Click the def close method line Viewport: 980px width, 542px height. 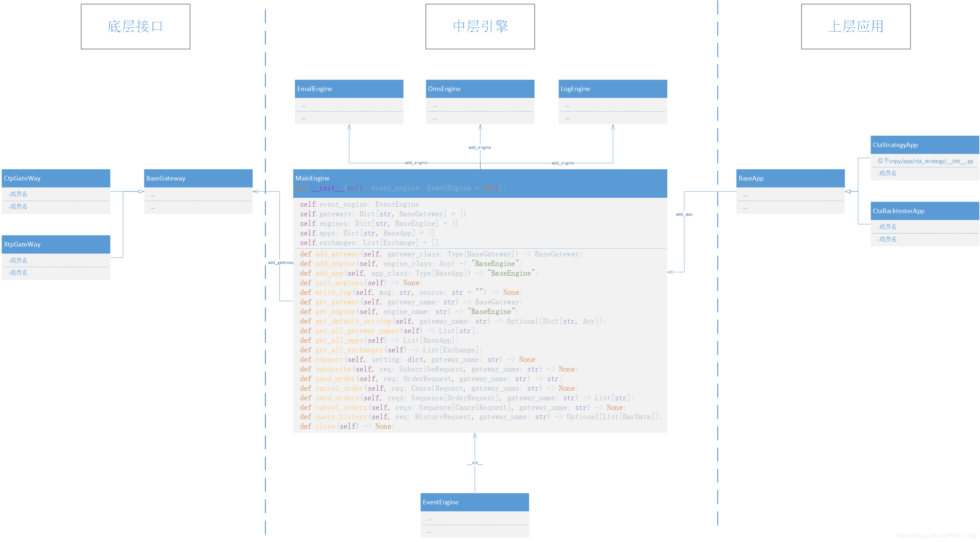[x=347, y=426]
